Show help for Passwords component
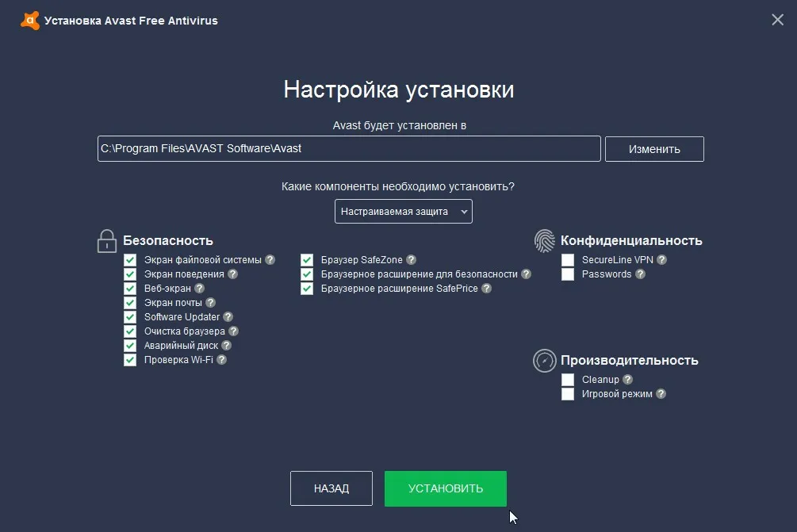Image resolution: width=797 pixels, height=532 pixels. tap(640, 274)
